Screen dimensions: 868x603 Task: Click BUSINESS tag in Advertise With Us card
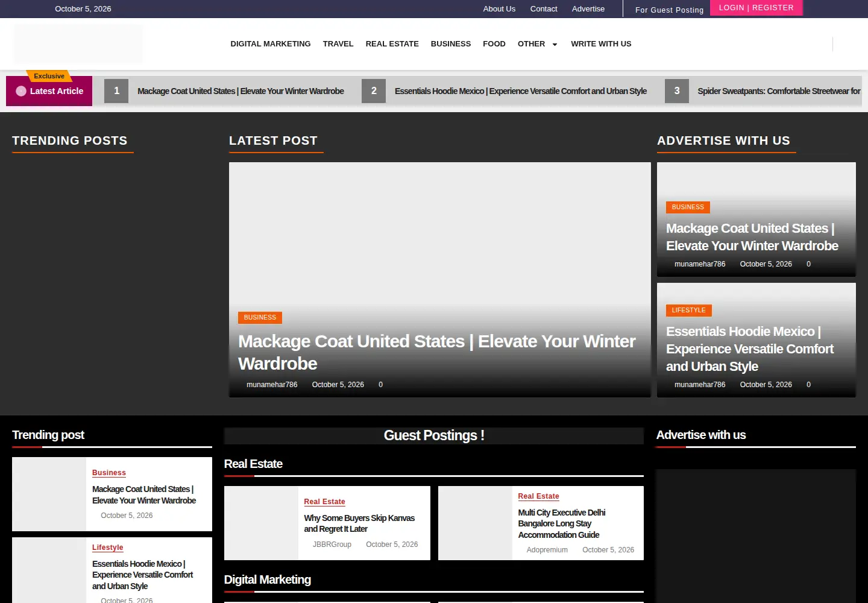coord(688,207)
